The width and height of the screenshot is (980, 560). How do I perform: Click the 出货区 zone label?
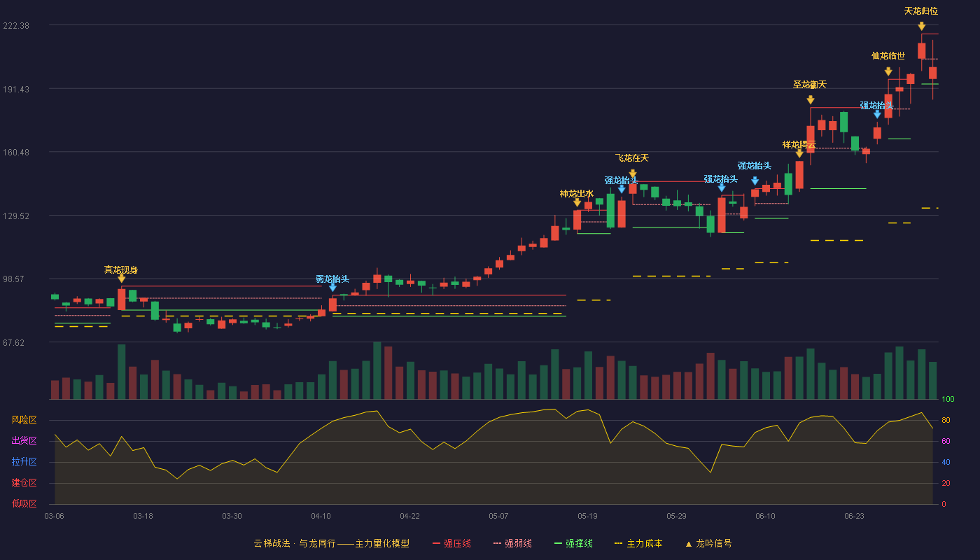(24, 441)
